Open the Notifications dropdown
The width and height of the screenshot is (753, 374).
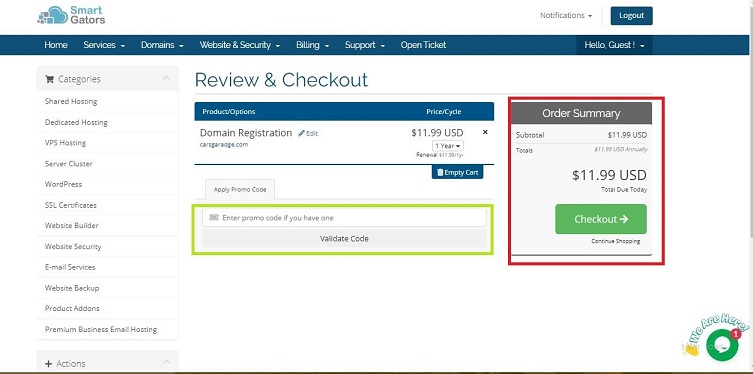point(566,15)
